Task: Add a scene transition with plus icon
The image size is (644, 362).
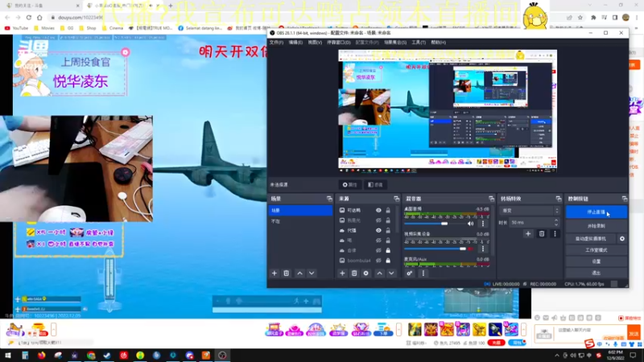Action: point(528,234)
